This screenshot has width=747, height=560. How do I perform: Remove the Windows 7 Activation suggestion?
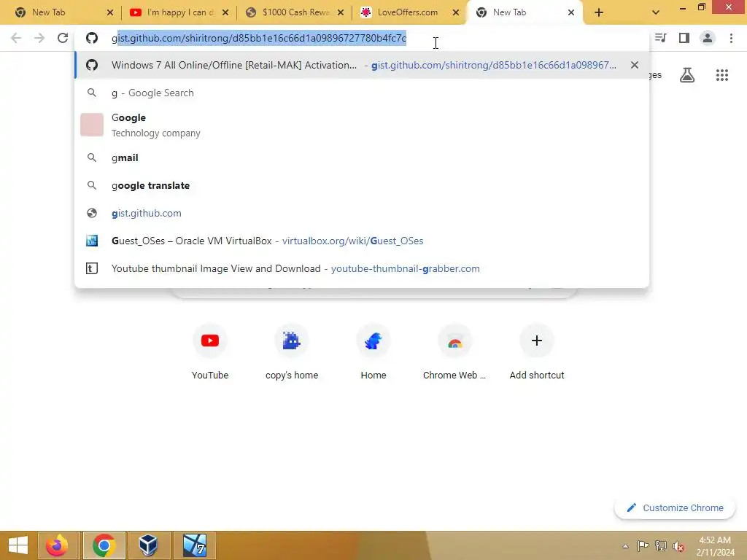click(634, 65)
